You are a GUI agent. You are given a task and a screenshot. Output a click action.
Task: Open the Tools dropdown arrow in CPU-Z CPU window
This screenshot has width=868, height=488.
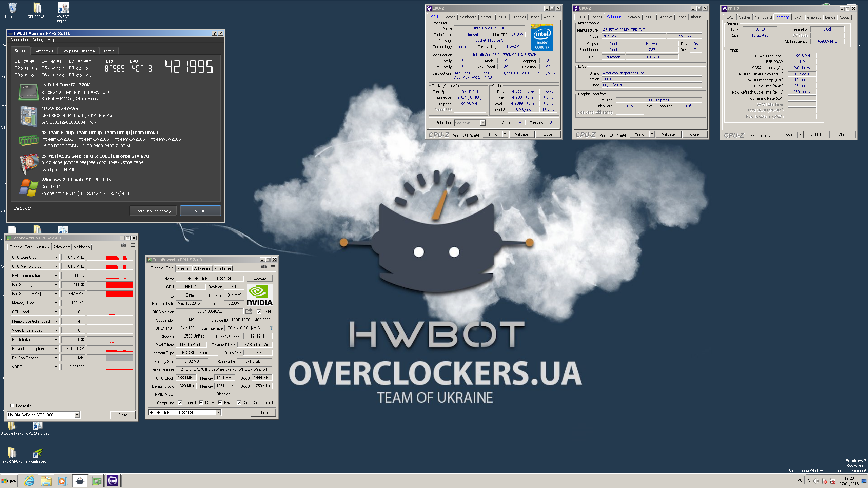click(505, 134)
